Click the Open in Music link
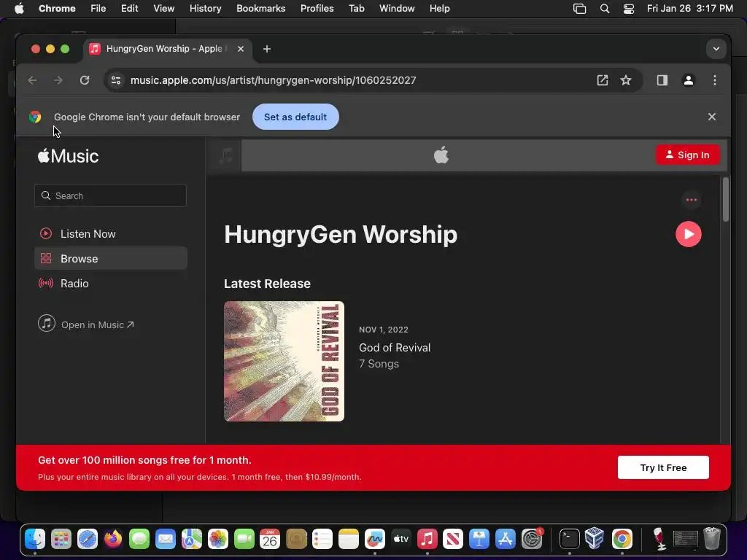Viewport: 747px width, 560px height. point(86,324)
